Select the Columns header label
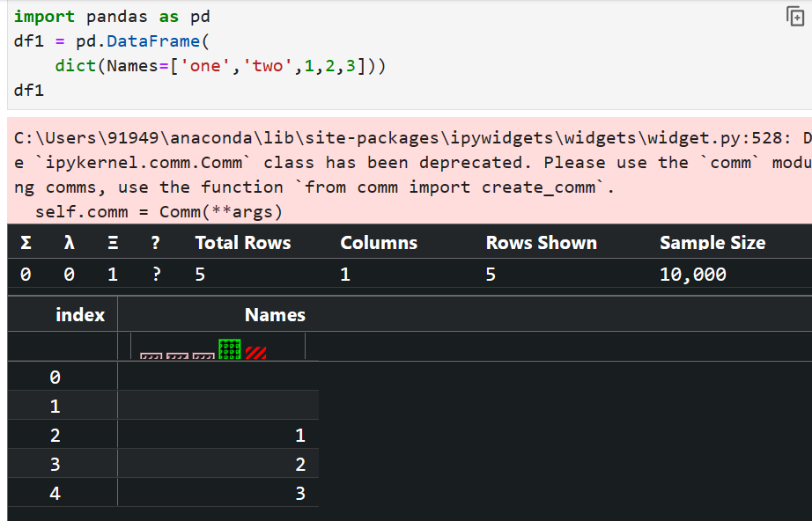 tap(378, 242)
